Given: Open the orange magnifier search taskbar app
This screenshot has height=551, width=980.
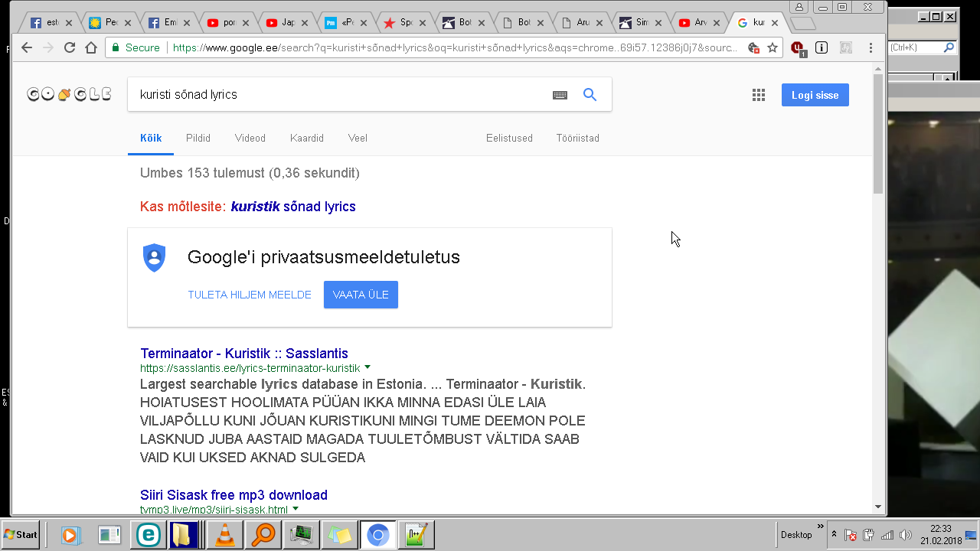Looking at the screenshot, I should [x=263, y=535].
